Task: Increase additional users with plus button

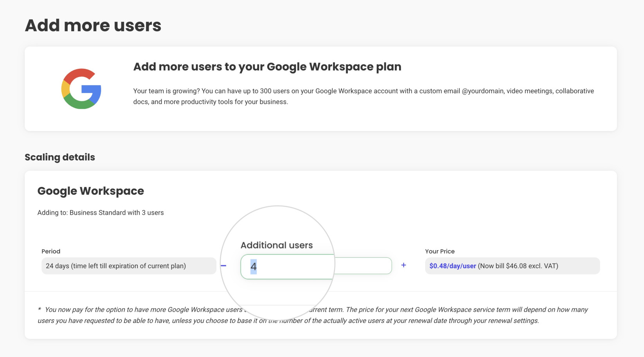Action: 404,265
